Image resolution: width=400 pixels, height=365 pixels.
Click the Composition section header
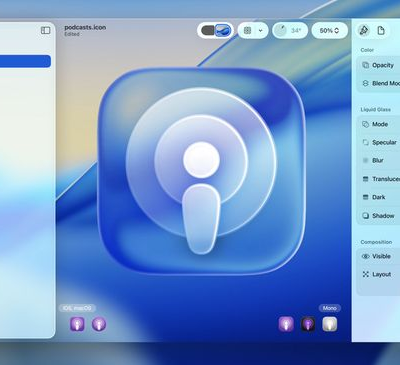tap(376, 242)
